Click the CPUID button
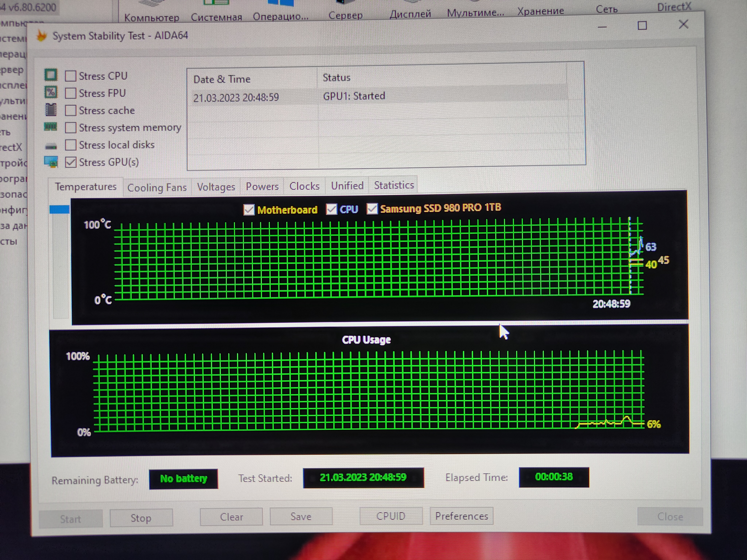This screenshot has width=747, height=560. point(391,516)
